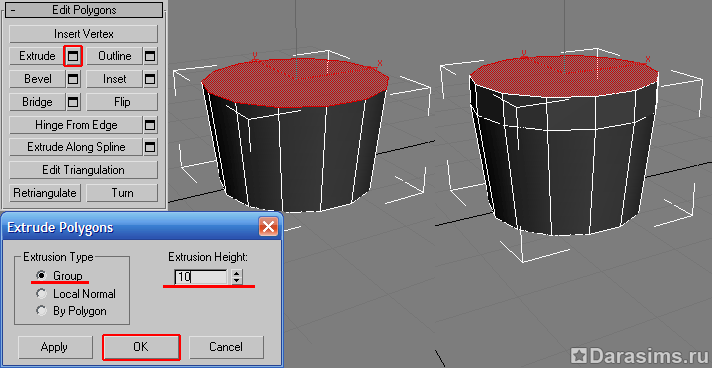Image resolution: width=712 pixels, height=368 pixels.
Task: Click the Edit Triangulation button
Action: 84,170
